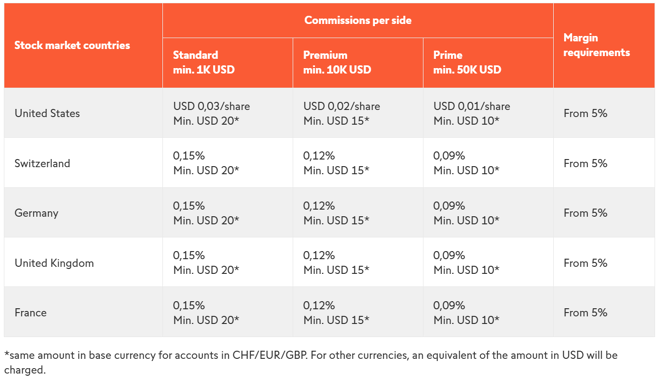
Task: Click the base currency footnote text
Action: pos(311,362)
